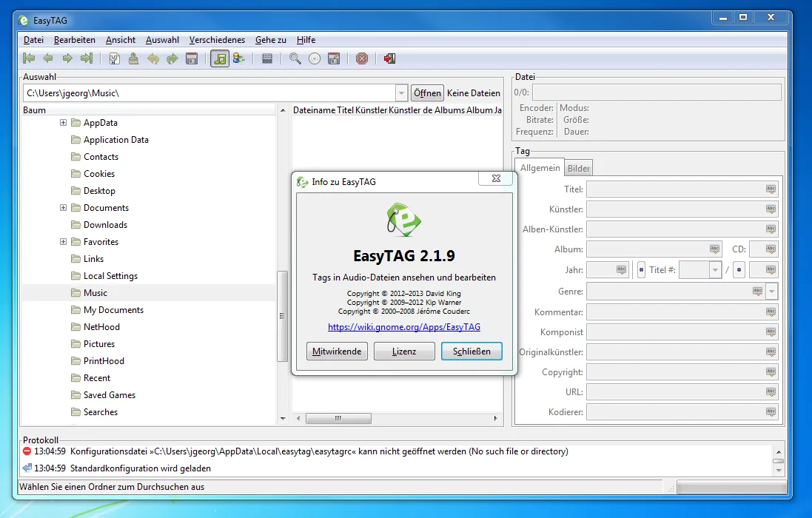Click the folder path input field

coord(209,93)
